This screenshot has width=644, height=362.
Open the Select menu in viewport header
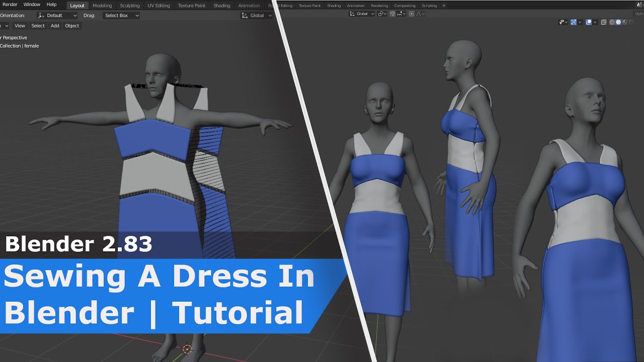point(38,26)
